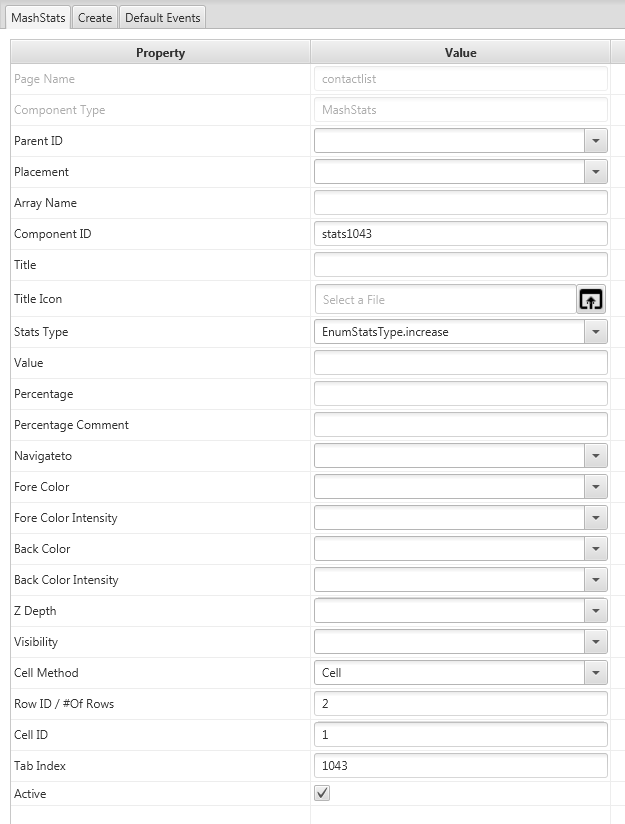Toggle the Active checkbox
625x824 pixels.
point(322,793)
